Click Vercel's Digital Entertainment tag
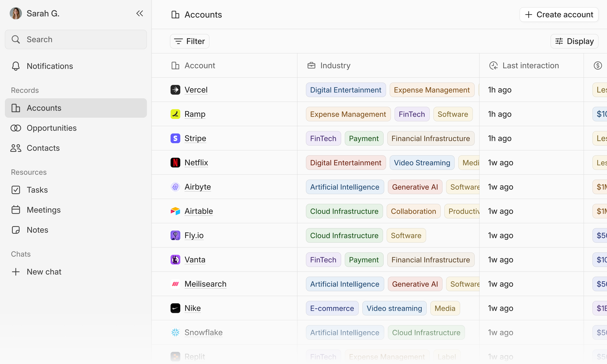Screen dimensions: 607x364 (x=346, y=90)
